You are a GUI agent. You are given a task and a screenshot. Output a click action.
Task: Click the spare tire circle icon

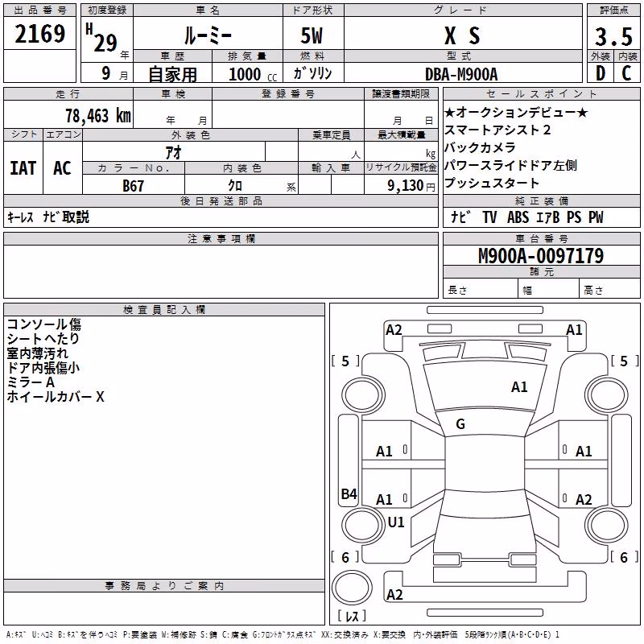coord(352,588)
